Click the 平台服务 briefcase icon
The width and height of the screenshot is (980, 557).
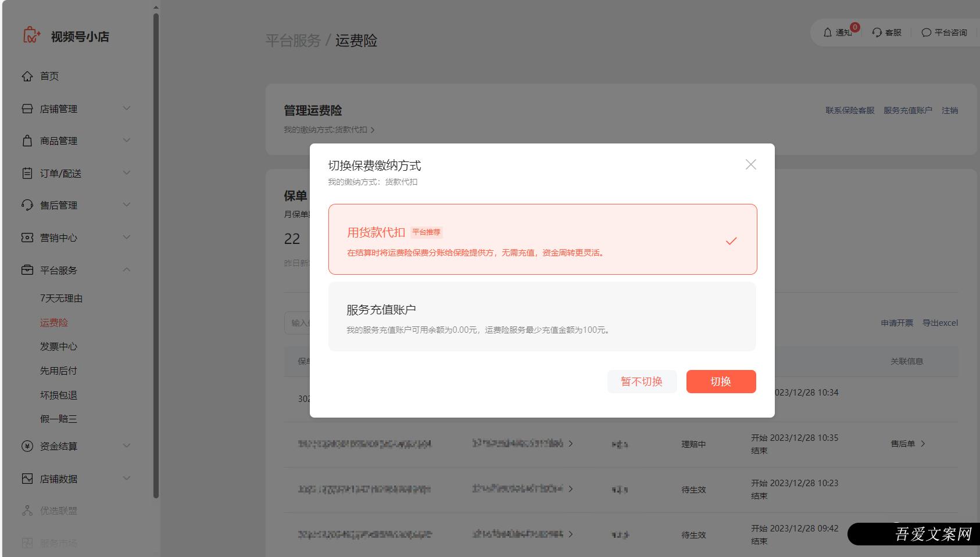tap(27, 270)
